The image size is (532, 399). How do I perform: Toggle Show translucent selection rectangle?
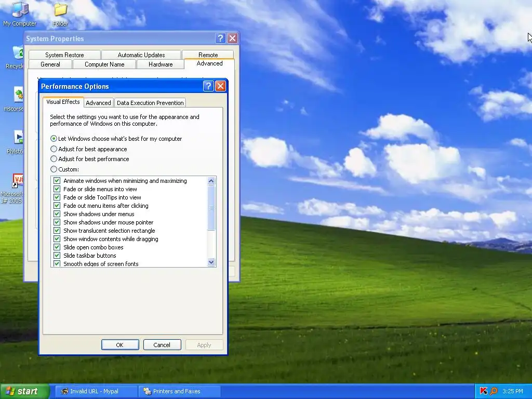[x=57, y=231]
